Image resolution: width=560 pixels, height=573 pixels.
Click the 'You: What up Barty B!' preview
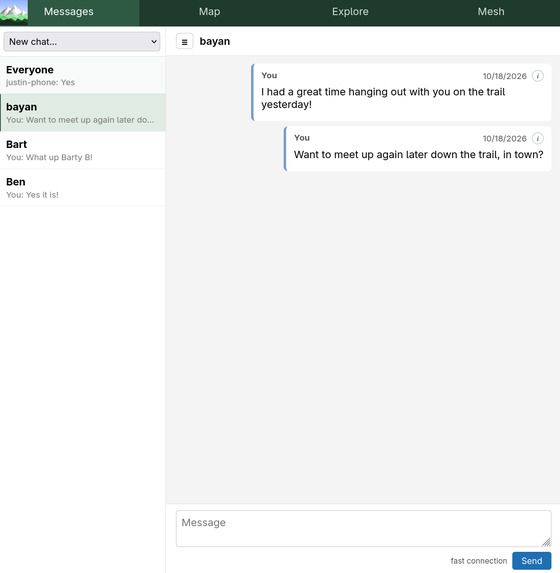pos(49,157)
